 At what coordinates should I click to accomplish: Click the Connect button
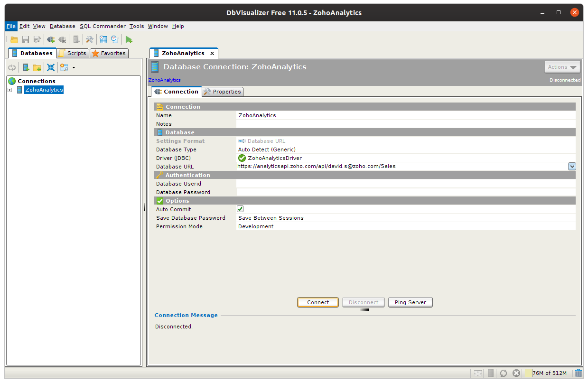(318, 302)
